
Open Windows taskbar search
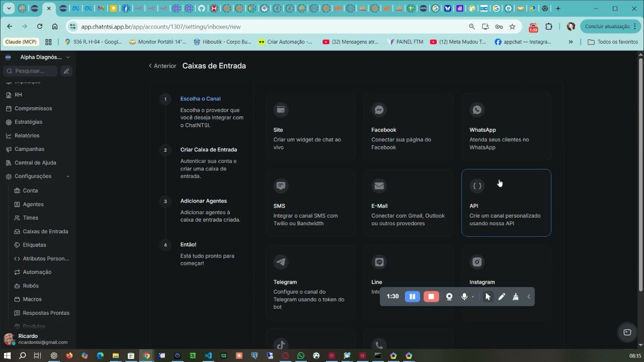23,355
